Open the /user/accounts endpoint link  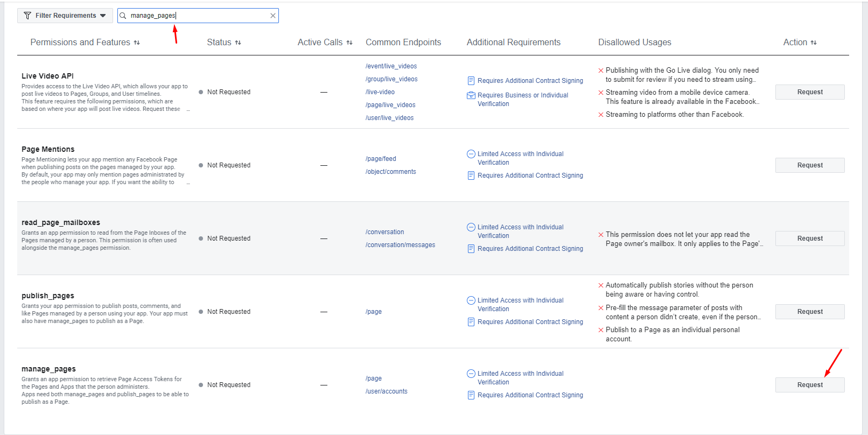coord(386,391)
